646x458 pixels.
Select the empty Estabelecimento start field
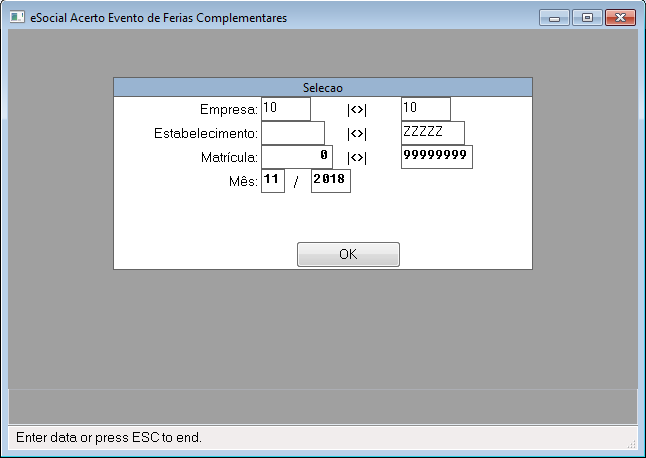(293, 133)
